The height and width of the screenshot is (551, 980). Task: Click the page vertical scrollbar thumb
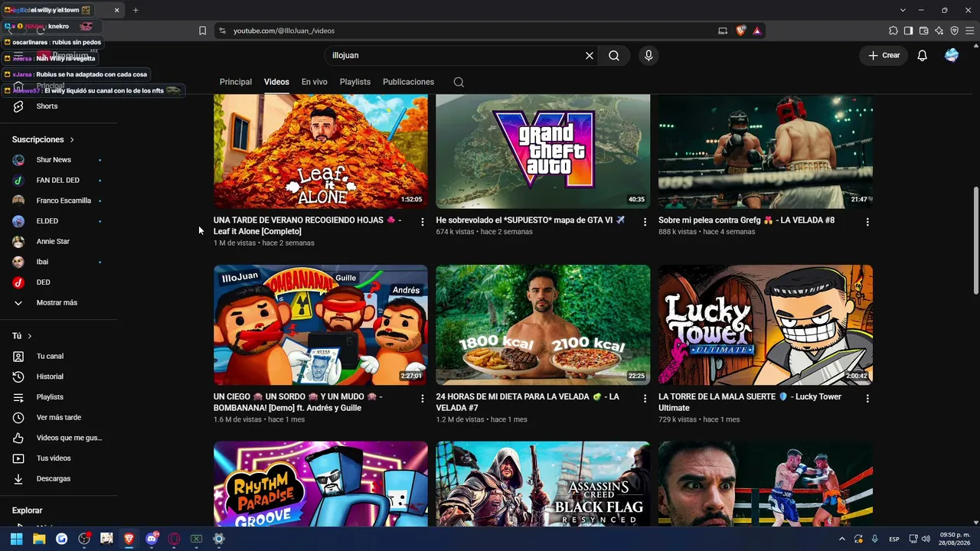pyautogui.click(x=975, y=240)
